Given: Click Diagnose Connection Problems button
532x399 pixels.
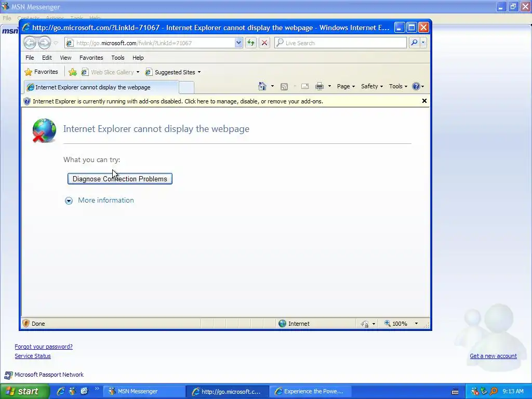Looking at the screenshot, I should coord(120,179).
